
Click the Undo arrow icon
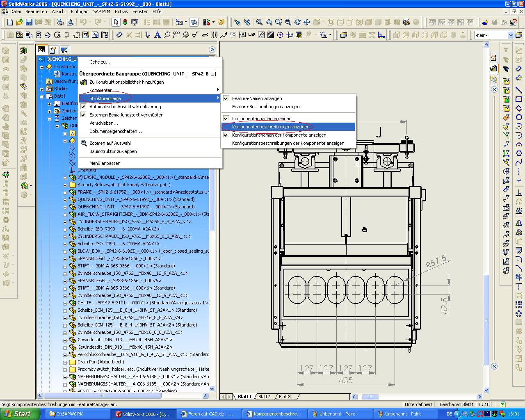[83, 22]
